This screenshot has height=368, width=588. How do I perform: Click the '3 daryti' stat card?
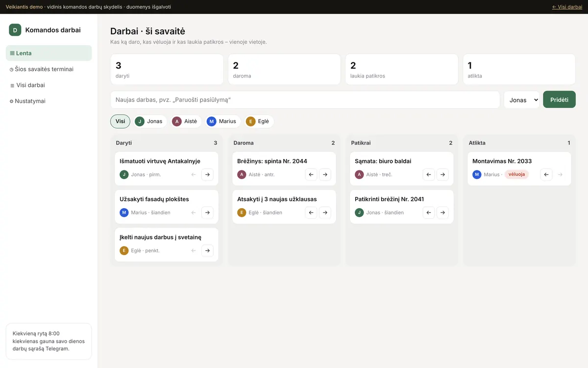[x=167, y=70]
